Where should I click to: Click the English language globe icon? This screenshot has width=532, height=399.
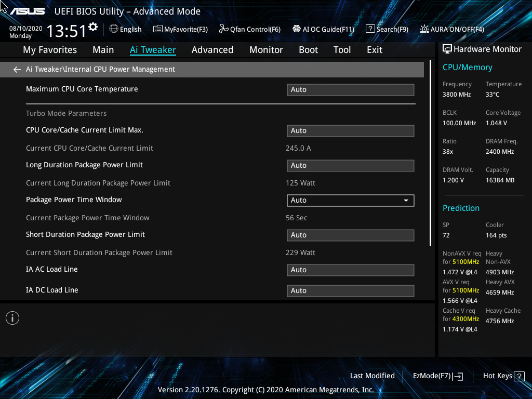click(x=114, y=29)
